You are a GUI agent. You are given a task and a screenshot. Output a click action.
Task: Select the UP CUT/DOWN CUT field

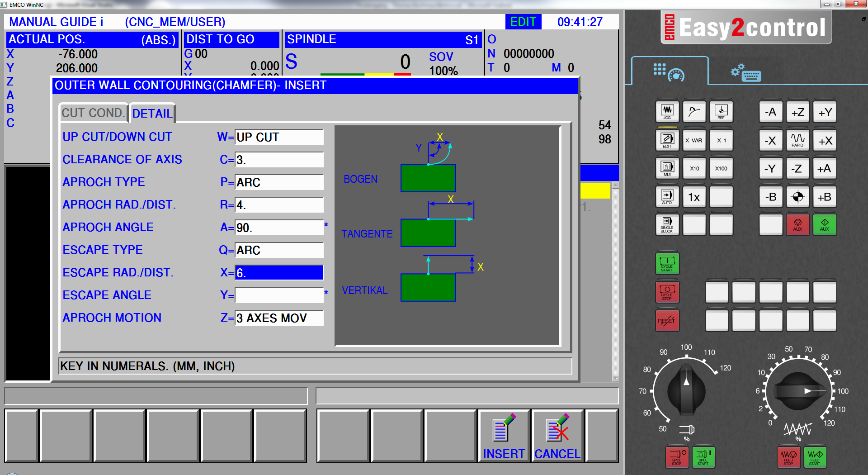pos(279,137)
